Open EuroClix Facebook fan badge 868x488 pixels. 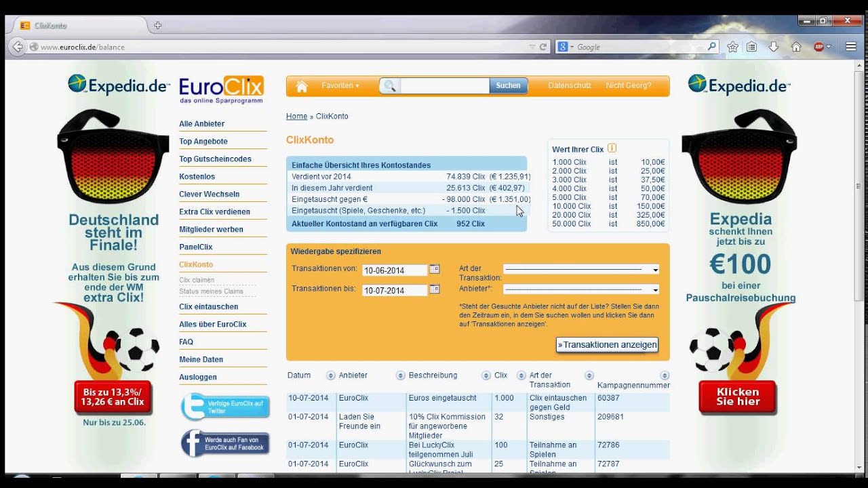225,444
